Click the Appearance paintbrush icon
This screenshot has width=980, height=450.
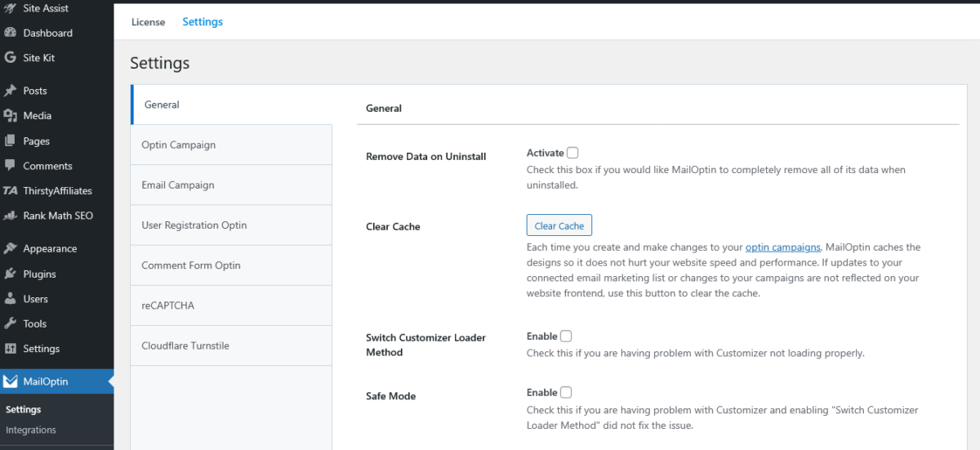coord(11,249)
